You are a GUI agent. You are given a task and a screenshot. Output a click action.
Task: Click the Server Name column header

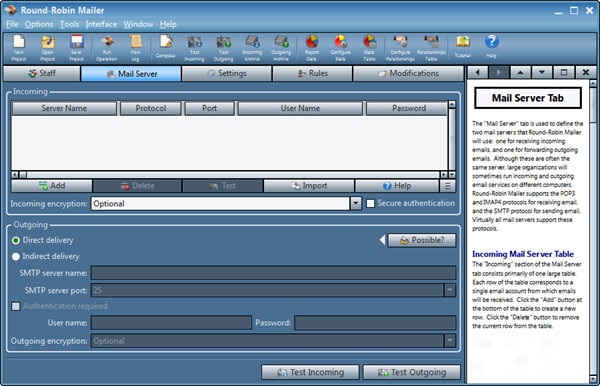coord(64,108)
